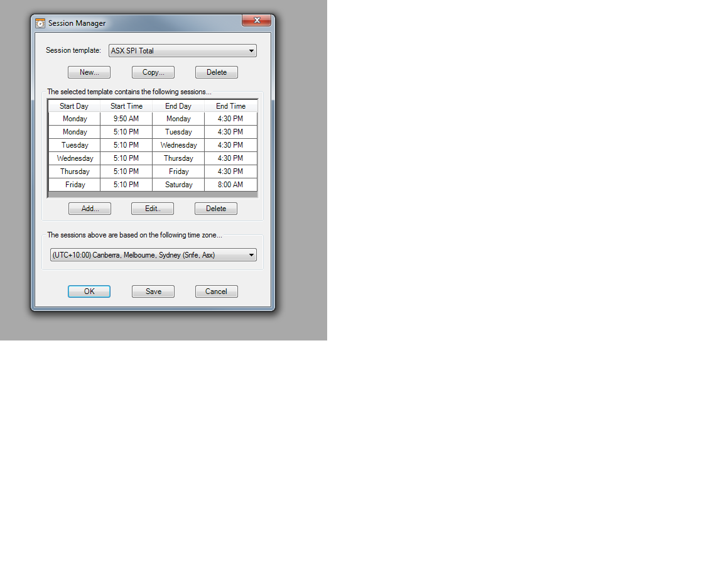Select Wednesday in the Start Day column
Screen dimensions: 719x588
[74, 158]
